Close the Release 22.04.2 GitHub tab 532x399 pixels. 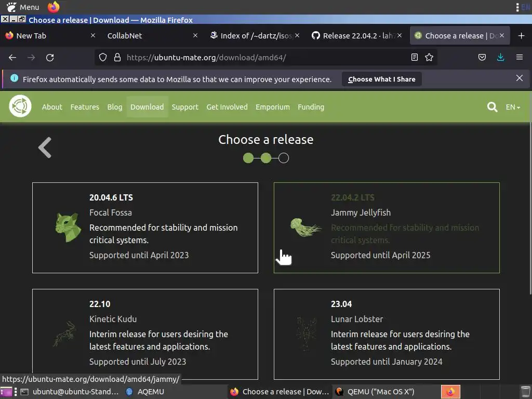[x=400, y=35]
